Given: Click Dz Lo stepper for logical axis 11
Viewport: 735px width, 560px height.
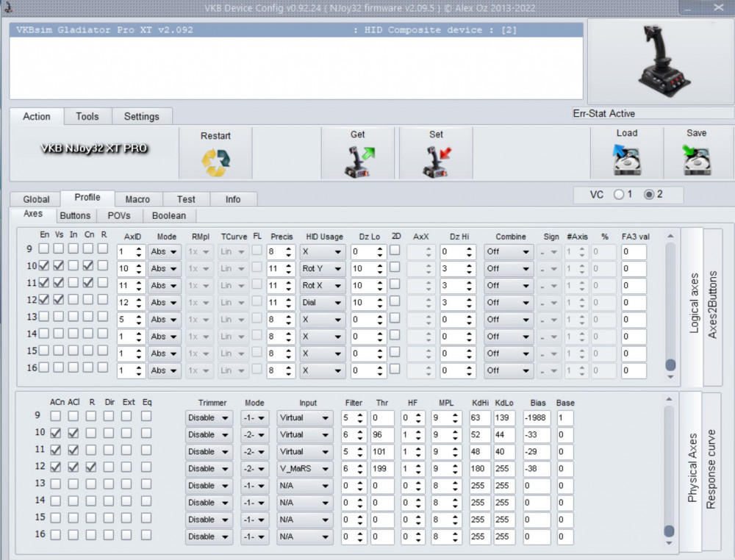Looking at the screenshot, I should pyautogui.click(x=380, y=285).
